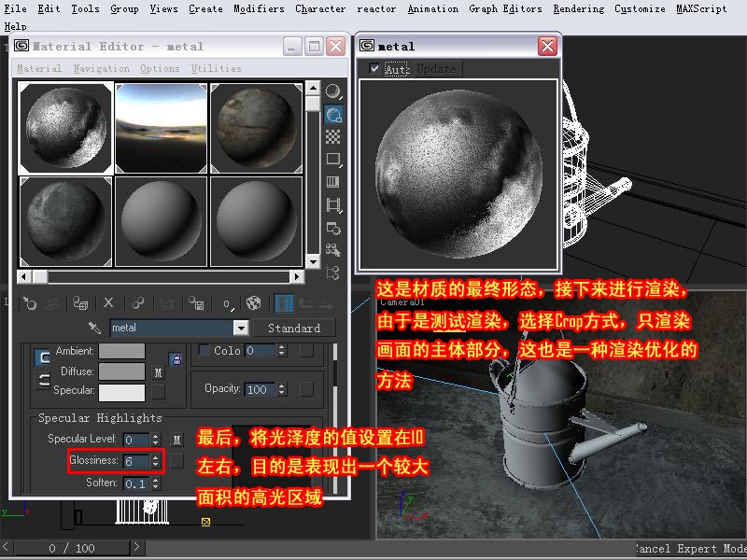Click the Diffuse color swatch
Viewport: 747px width, 560px height.
(121, 371)
